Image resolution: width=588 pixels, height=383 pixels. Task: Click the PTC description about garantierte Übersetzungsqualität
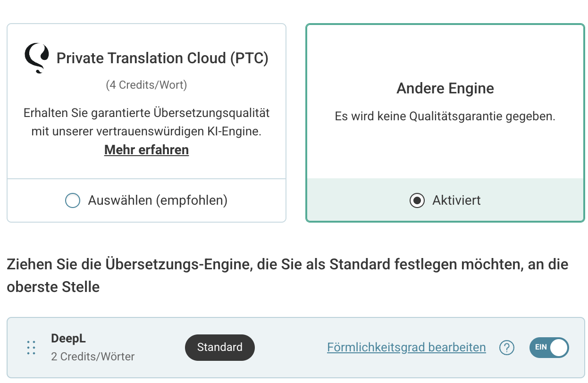pyautogui.click(x=146, y=122)
